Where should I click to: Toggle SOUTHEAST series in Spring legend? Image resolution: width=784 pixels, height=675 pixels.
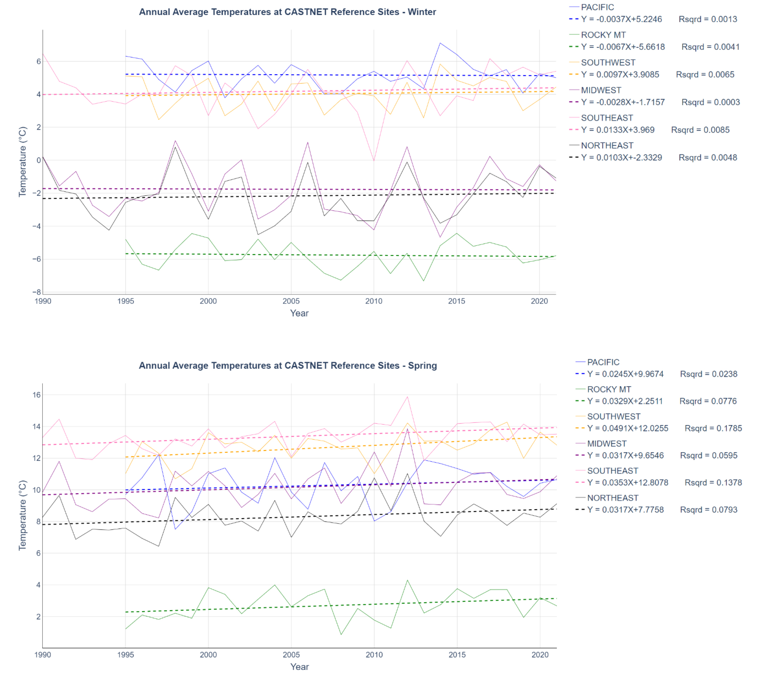(x=612, y=471)
